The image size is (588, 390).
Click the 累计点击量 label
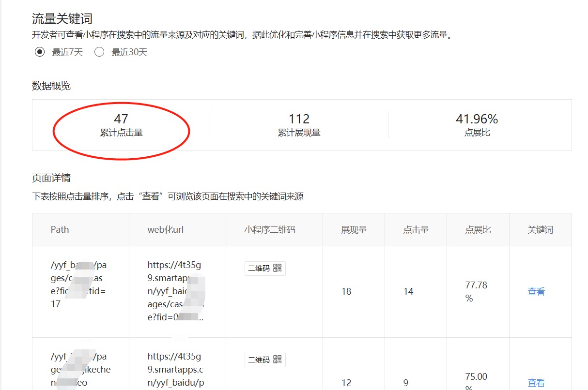(x=121, y=133)
